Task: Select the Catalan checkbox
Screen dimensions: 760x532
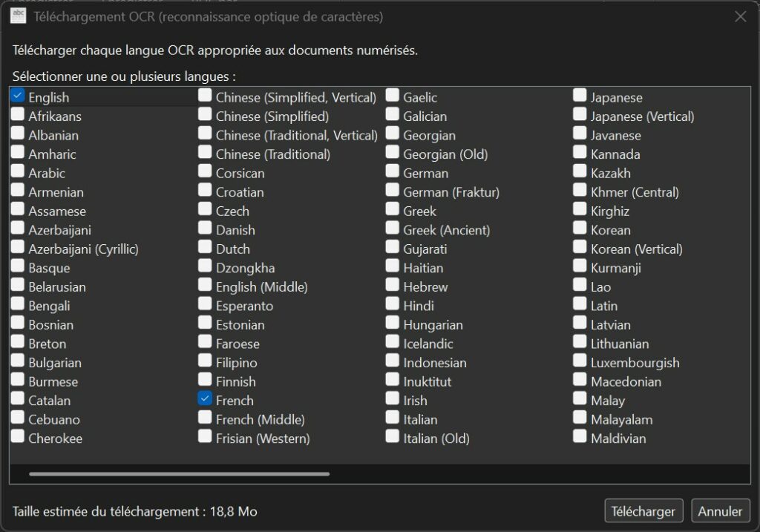Action: pyautogui.click(x=17, y=398)
